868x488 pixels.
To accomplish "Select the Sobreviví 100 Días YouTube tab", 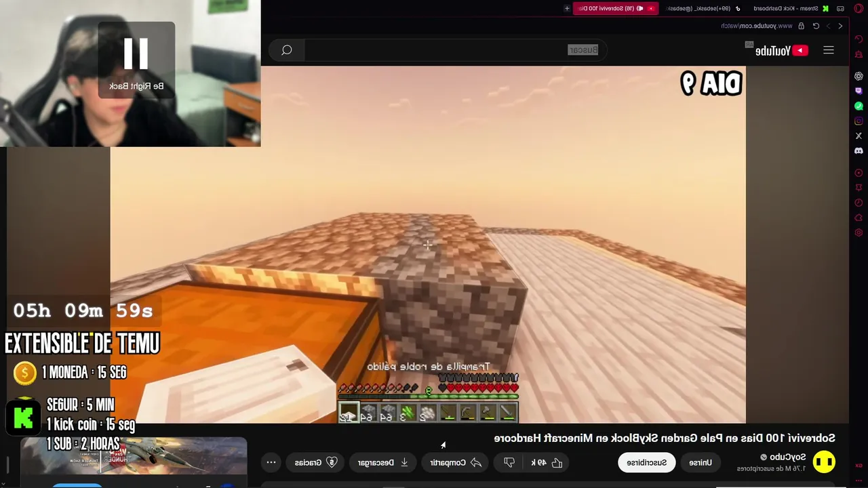I will (x=616, y=8).
